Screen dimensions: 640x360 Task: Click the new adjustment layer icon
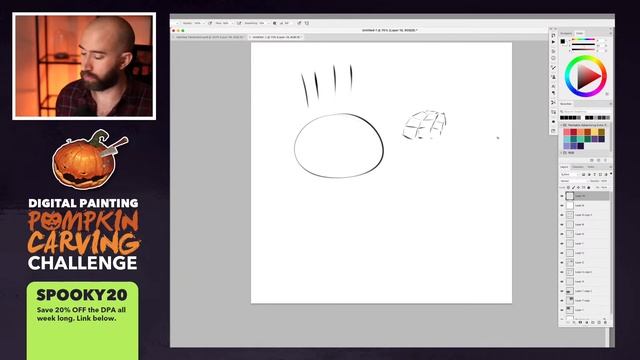click(x=587, y=322)
